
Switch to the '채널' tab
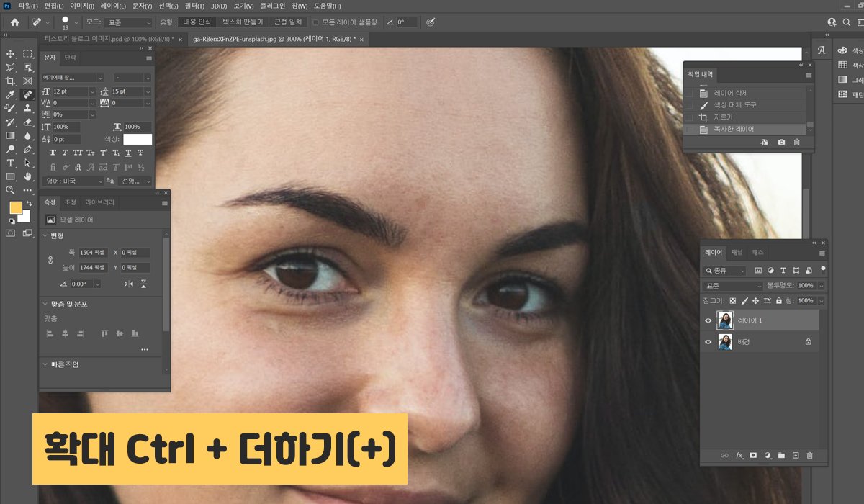[737, 253]
